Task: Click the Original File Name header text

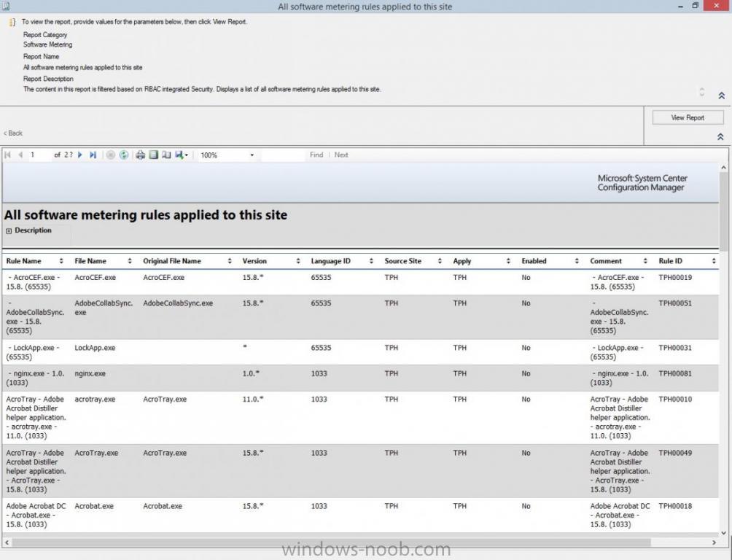Action: click(172, 261)
